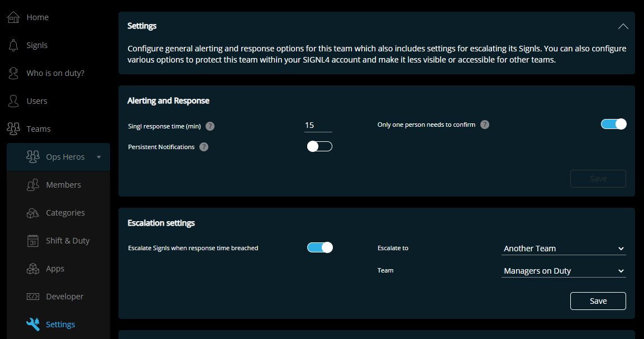Turn off Escalate Signls when breached

pyautogui.click(x=320, y=247)
